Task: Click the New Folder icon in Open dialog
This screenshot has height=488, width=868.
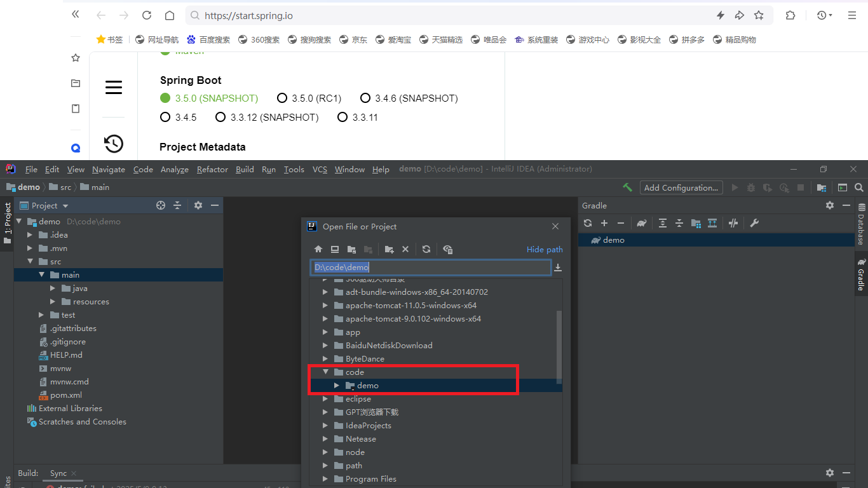Action: [390, 250]
